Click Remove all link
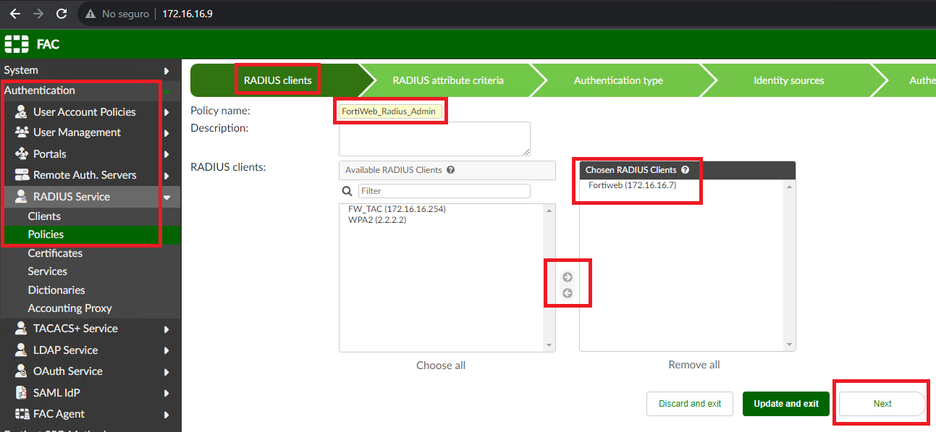Screen dimensions: 936x432 (694, 365)
